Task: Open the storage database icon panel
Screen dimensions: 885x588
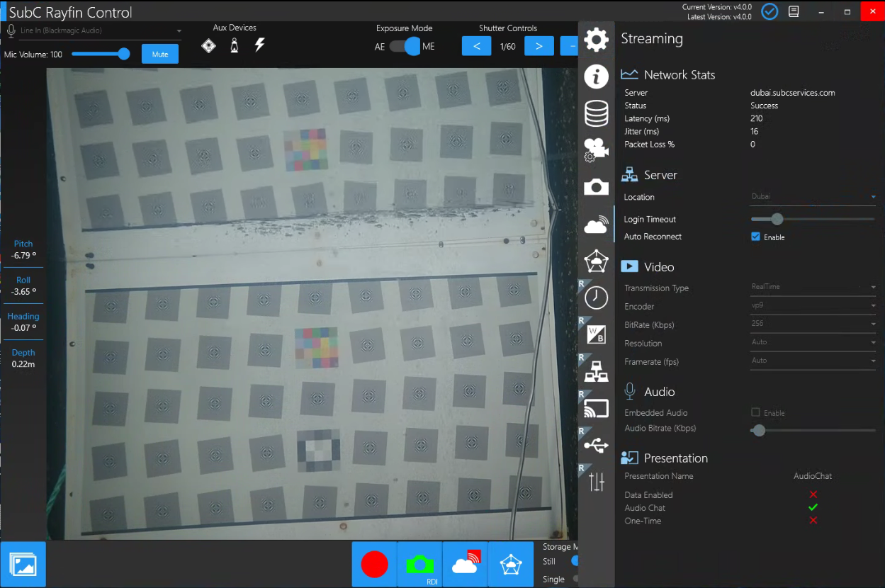Action: click(596, 113)
